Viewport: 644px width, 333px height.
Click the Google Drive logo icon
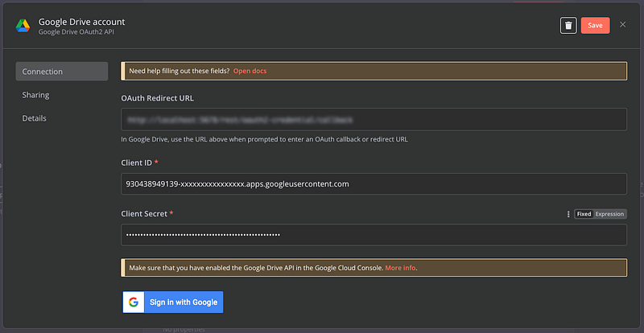click(x=23, y=25)
